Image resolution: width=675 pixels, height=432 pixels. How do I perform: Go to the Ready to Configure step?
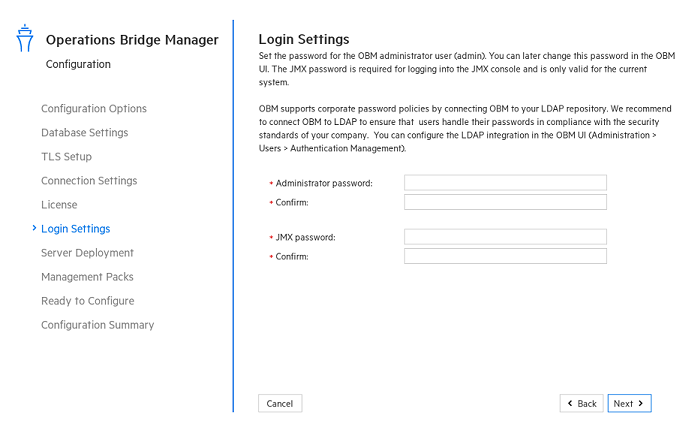pyautogui.click(x=88, y=301)
